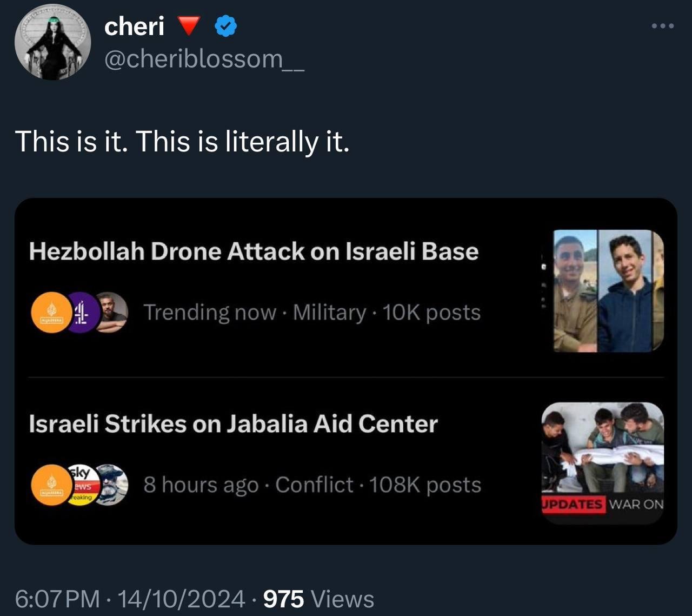Image resolution: width=692 pixels, height=616 pixels.
Task: Click the 6:07 PM 14/10/2024 timestamp
Action: pyautogui.click(x=130, y=599)
